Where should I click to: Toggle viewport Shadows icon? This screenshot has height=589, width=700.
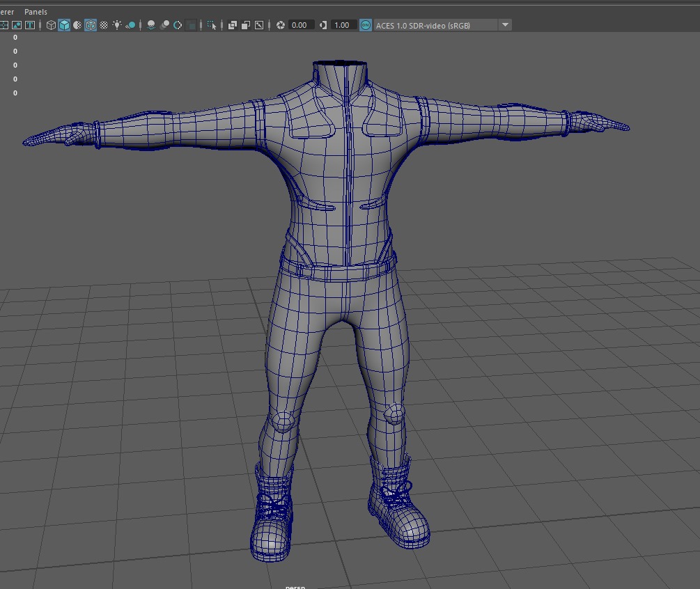130,25
